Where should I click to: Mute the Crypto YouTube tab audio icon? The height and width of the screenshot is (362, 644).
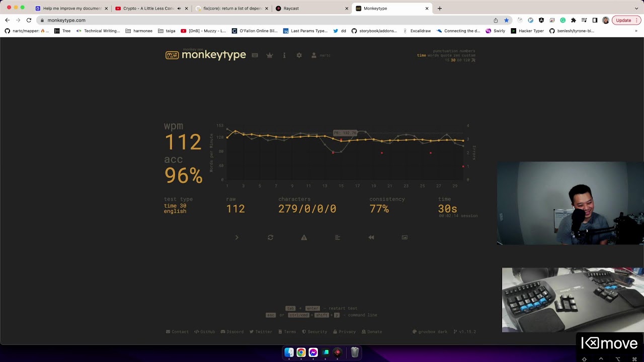[179, 9]
